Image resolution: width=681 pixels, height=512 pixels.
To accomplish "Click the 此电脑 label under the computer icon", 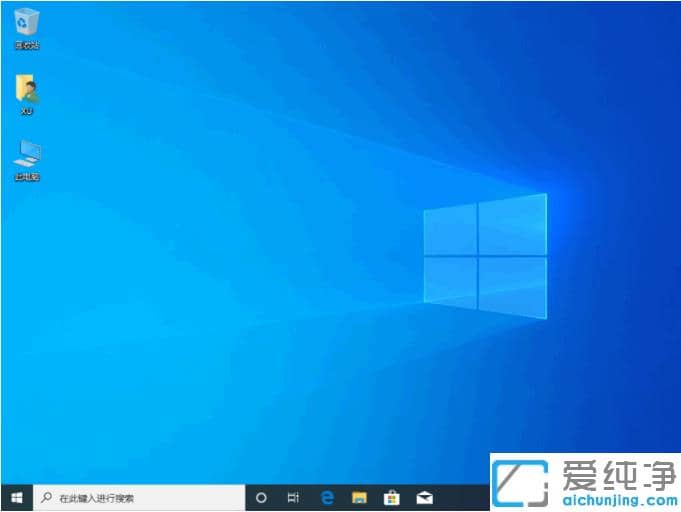I will 27,177.
